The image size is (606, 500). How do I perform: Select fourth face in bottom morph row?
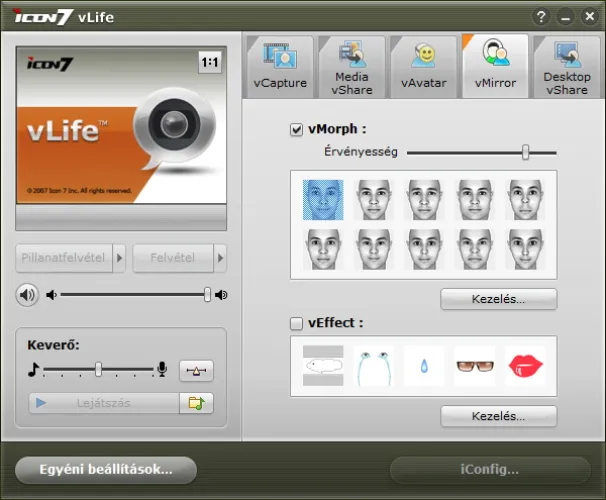tap(475, 249)
